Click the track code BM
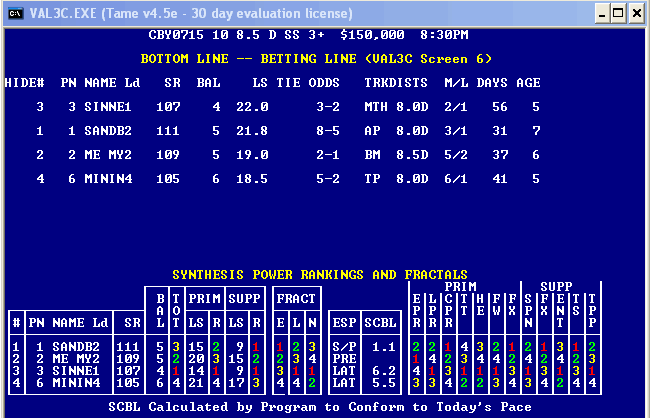 click(372, 155)
